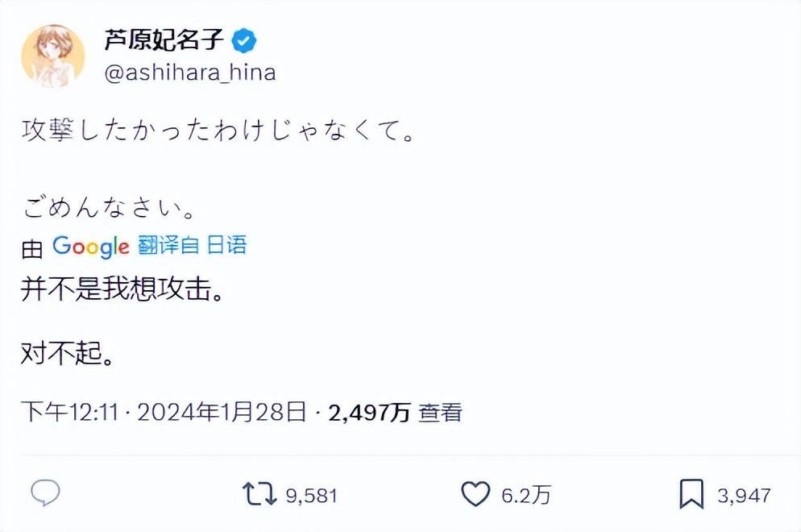Click the @ashihara_hina handle
Viewport: 801px width, 532px height.
(x=190, y=73)
